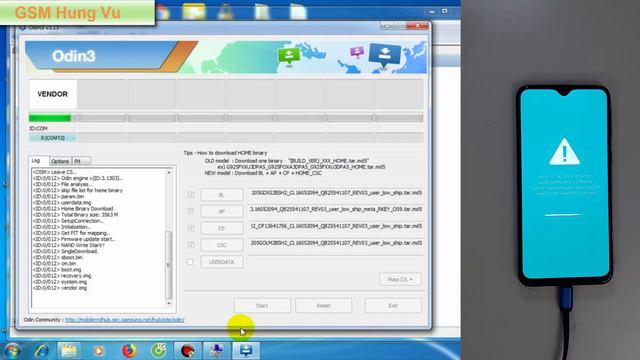Viewport: 640px width, 360px height.
Task: Switch to the Log tab
Action: tap(38, 161)
